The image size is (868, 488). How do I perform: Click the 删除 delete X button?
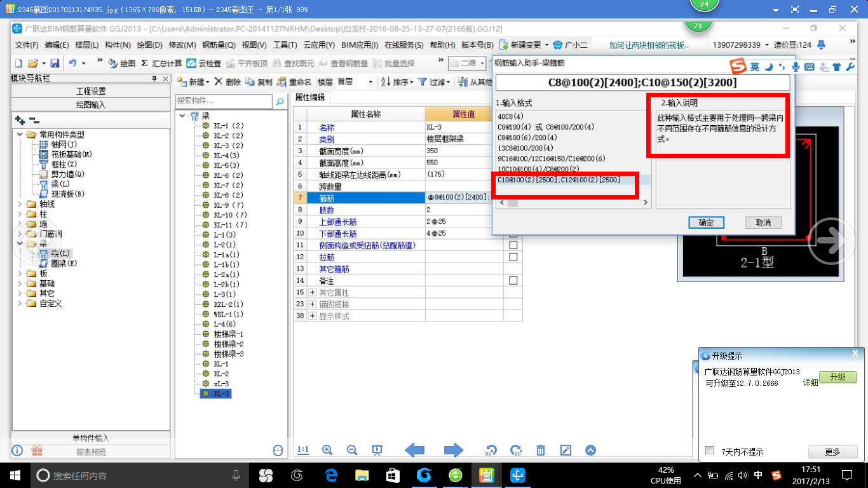227,82
